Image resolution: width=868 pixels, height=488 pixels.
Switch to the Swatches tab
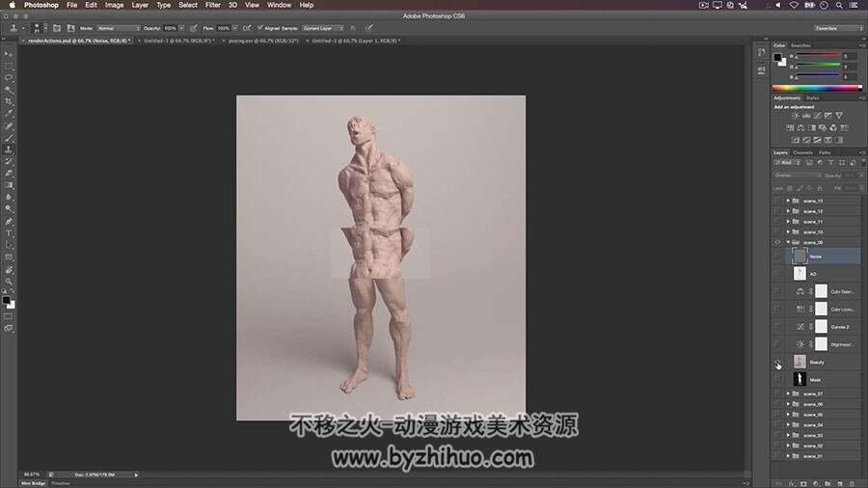click(800, 45)
